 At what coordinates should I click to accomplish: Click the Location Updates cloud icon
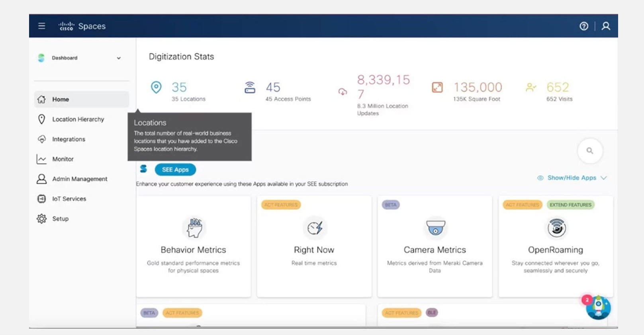click(x=343, y=92)
